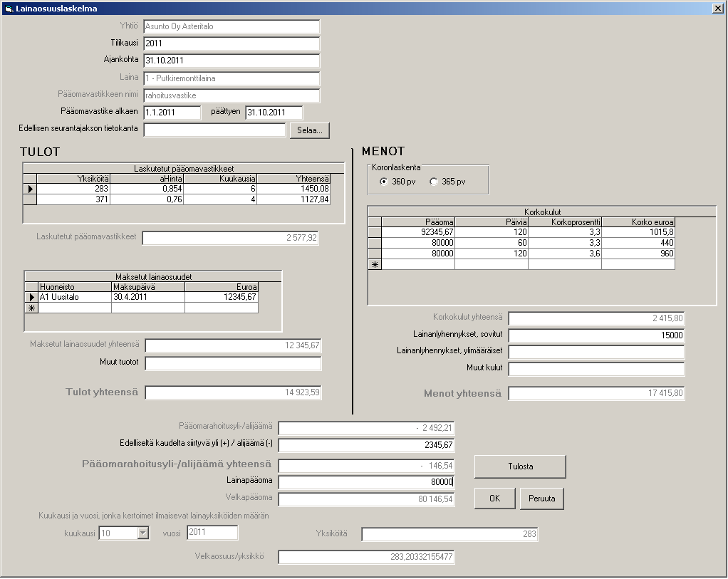
Task: Click the Lainanlyhennykset, sovitut field with 15000
Action: click(x=597, y=335)
